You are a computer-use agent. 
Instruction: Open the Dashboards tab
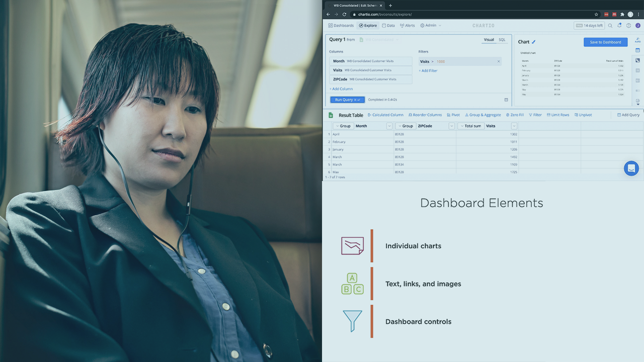(341, 26)
